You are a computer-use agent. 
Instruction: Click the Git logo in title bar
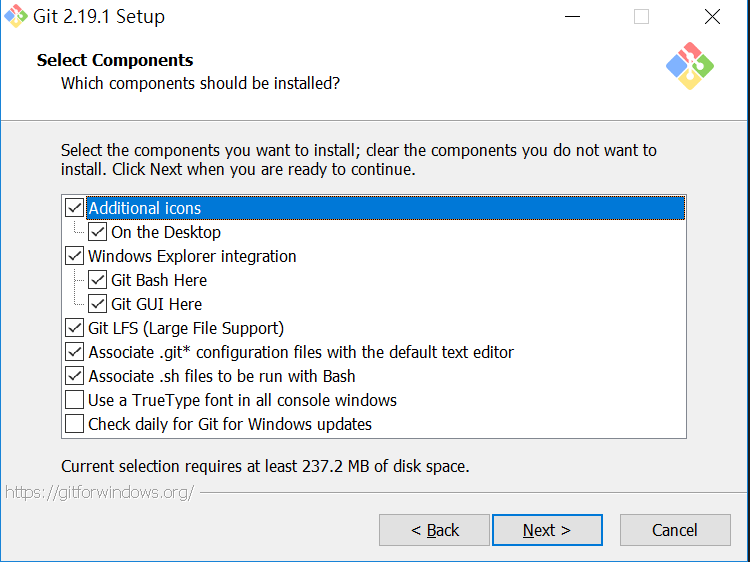(16, 17)
